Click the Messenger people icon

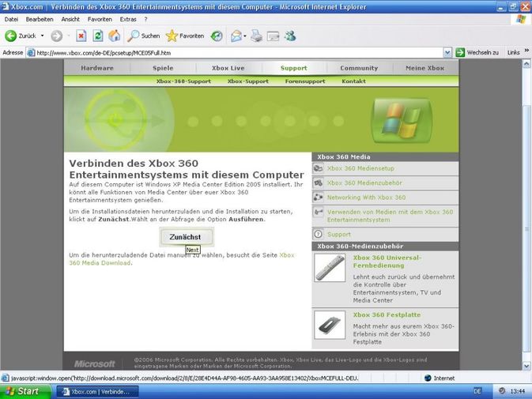click(x=290, y=36)
